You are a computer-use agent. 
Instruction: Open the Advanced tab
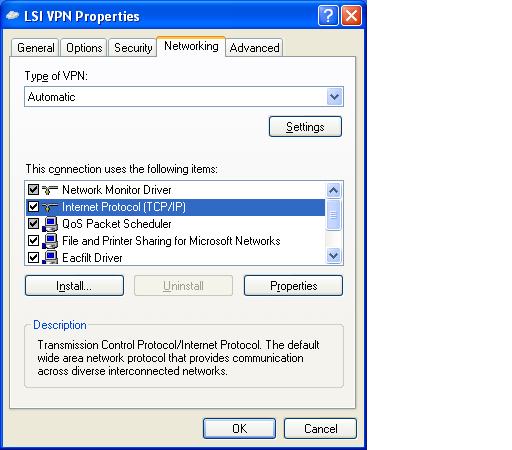[254, 48]
